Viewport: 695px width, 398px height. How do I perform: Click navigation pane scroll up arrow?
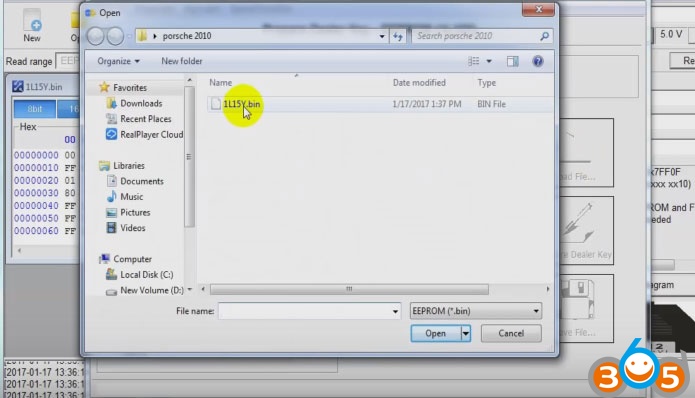[x=190, y=80]
